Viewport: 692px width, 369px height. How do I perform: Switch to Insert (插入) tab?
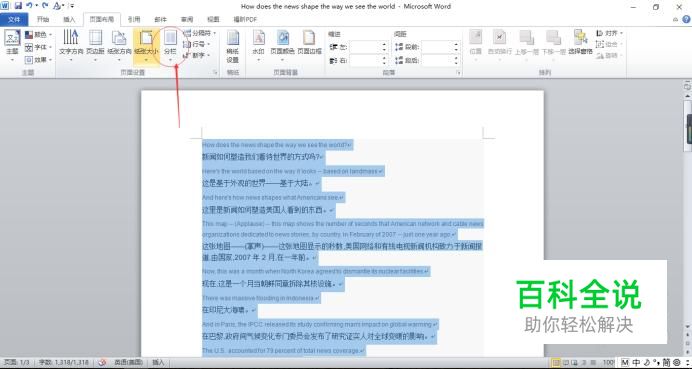[x=69, y=19]
